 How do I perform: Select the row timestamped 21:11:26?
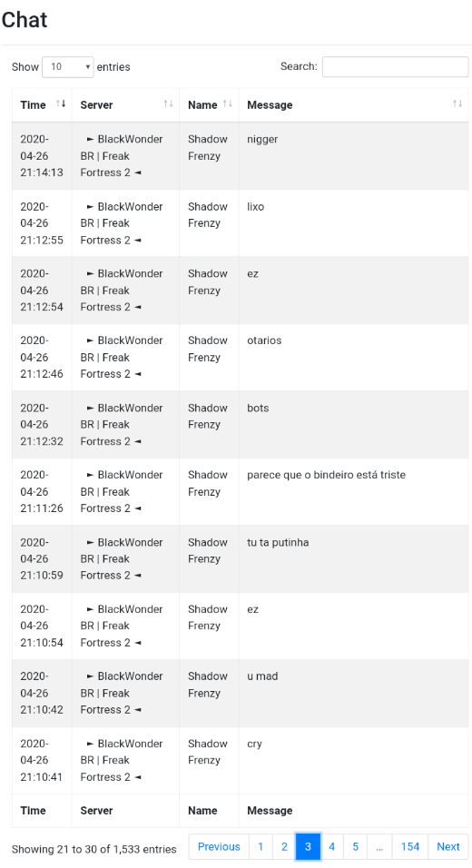(x=241, y=491)
